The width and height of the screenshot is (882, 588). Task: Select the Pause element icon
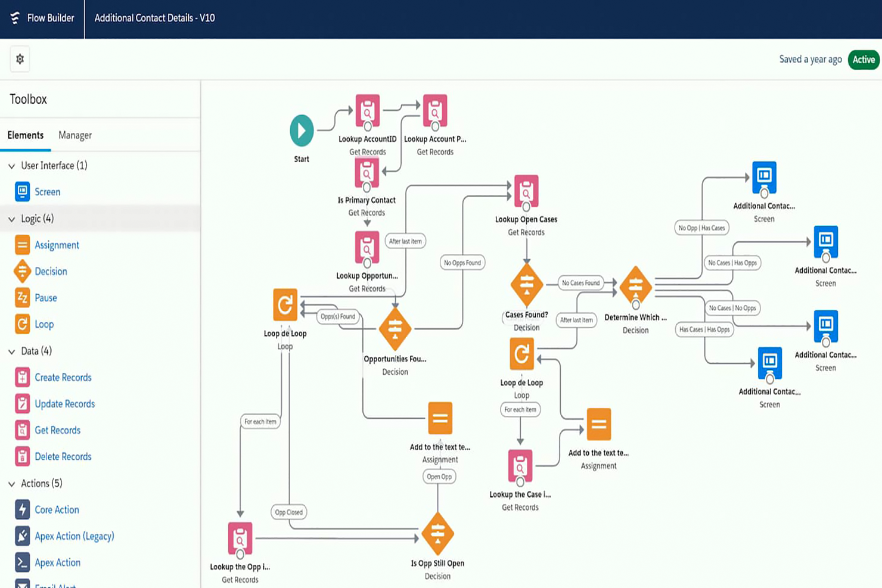click(x=22, y=297)
